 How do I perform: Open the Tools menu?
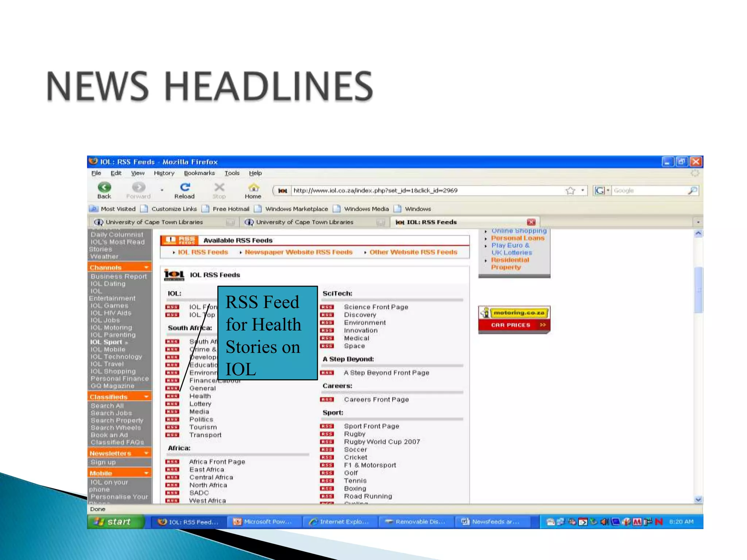[x=232, y=173]
